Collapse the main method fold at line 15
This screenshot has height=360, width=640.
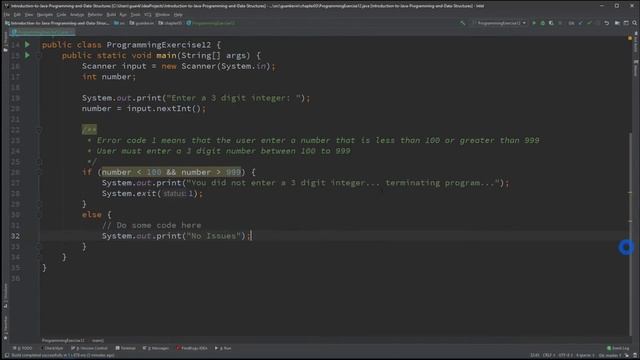point(38,55)
